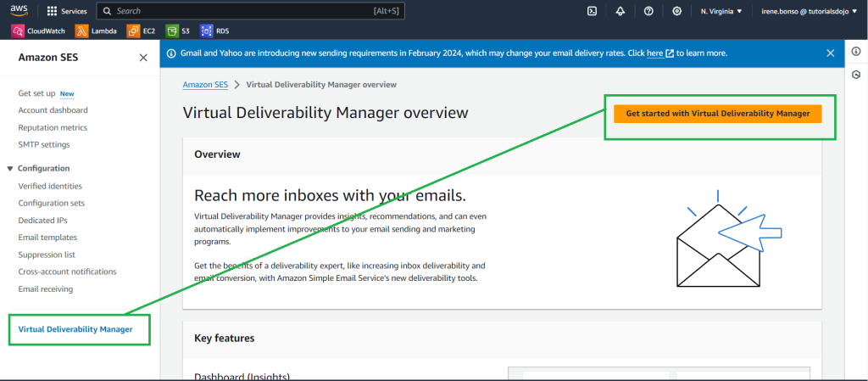Open Suppression list page

[47, 255]
